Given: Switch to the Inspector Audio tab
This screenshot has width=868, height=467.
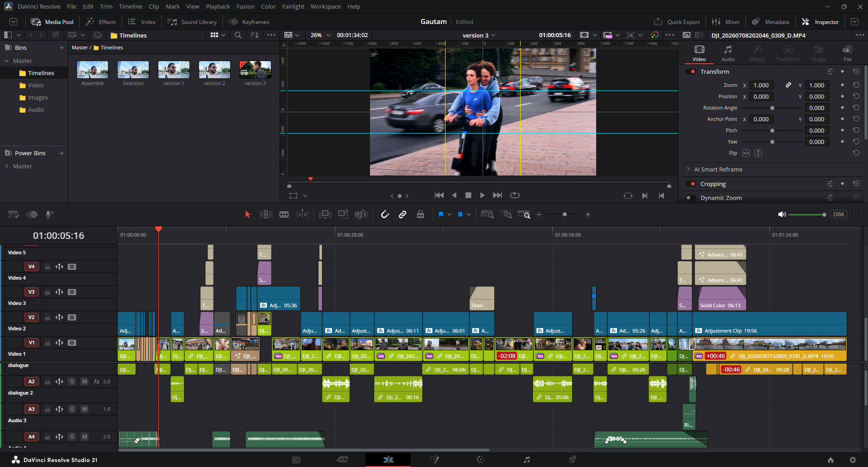Looking at the screenshot, I should [728, 53].
